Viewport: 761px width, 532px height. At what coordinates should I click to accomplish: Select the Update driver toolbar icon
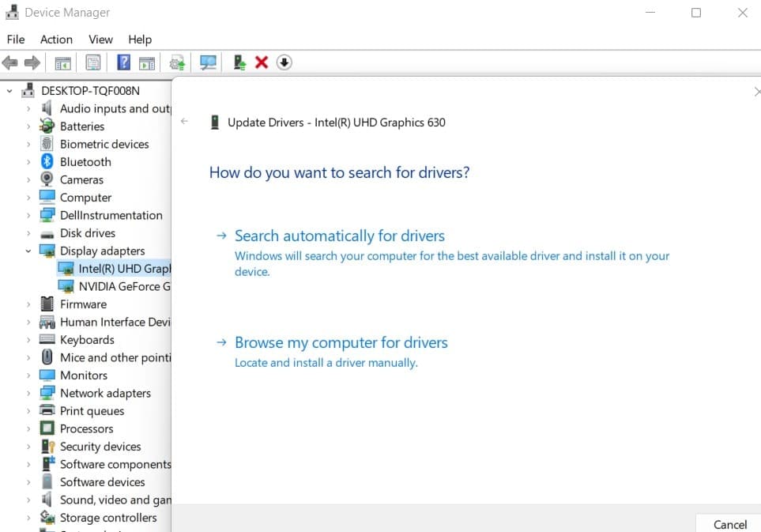(177, 62)
